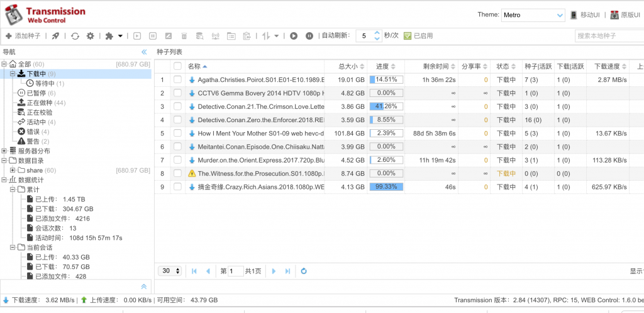Switch to 移动UI mobile interface
The image size is (644, 313).
coord(586,15)
